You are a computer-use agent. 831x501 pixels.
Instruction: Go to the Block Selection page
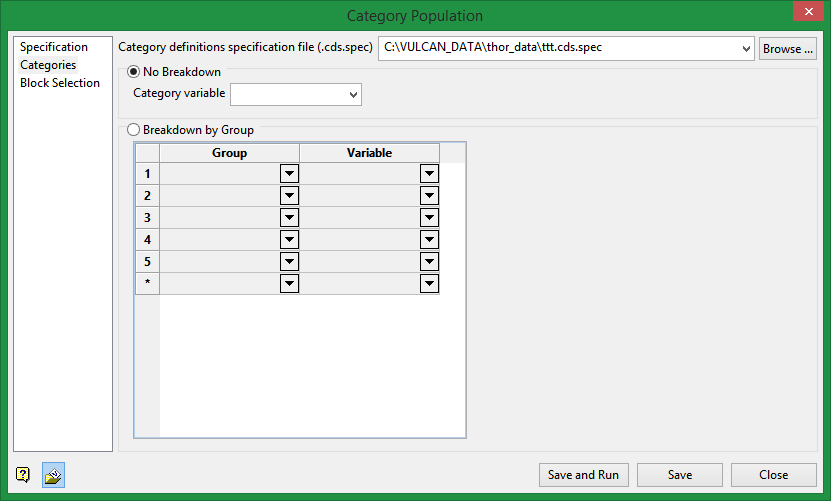pyautogui.click(x=60, y=83)
